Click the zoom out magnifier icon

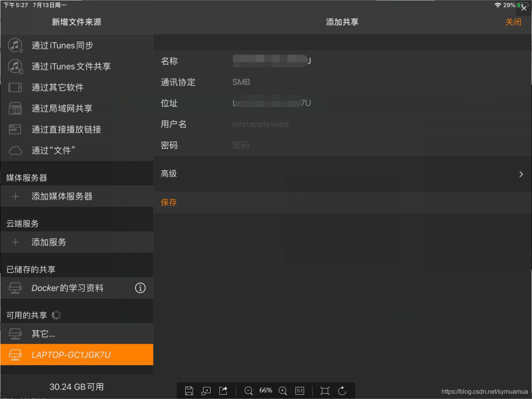click(249, 391)
